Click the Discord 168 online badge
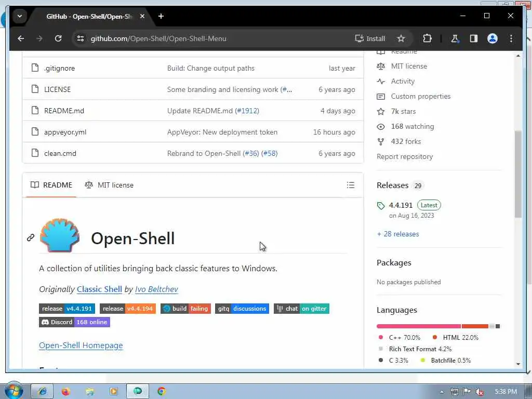Image resolution: width=532 pixels, height=399 pixels. click(74, 322)
